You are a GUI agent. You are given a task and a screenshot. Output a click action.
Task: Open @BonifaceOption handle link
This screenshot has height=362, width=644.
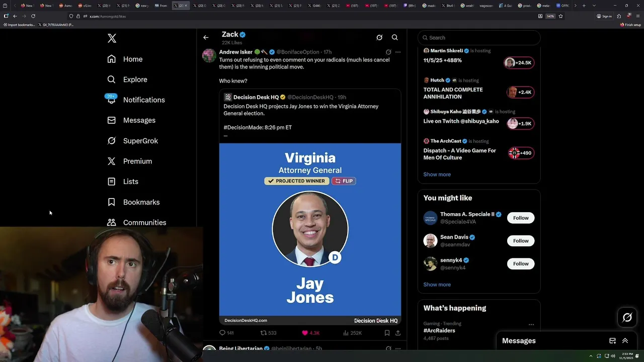coord(298,52)
